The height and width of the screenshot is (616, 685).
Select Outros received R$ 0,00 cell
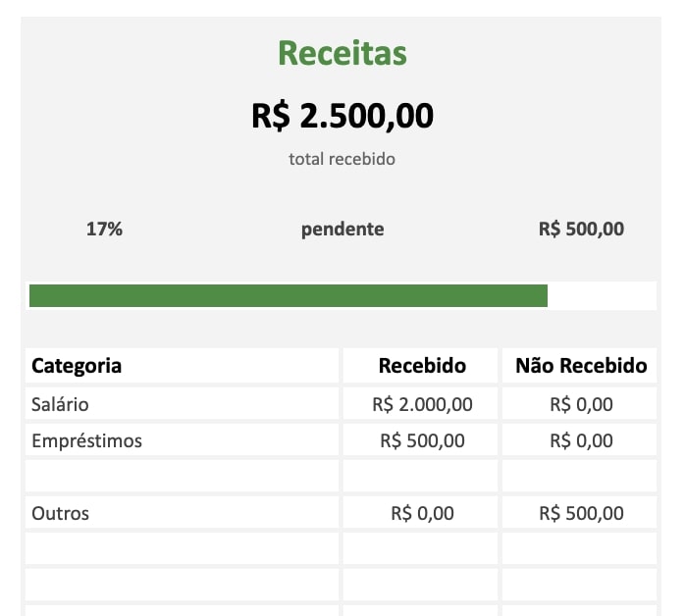420,513
